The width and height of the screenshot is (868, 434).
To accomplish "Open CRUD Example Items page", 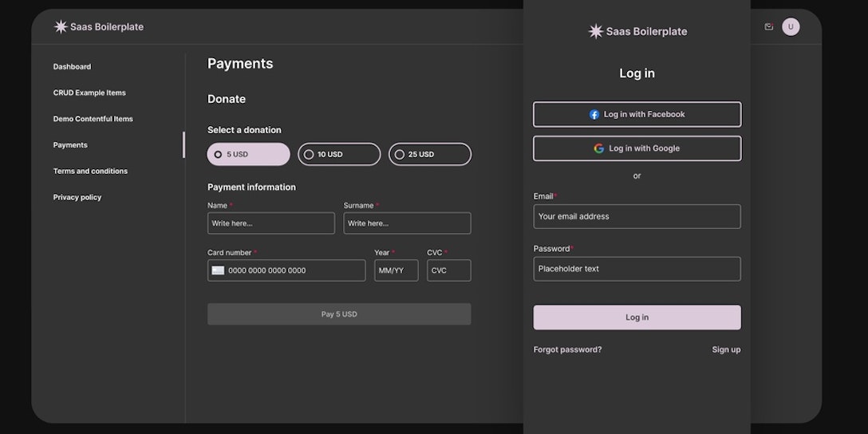I will coord(89,93).
